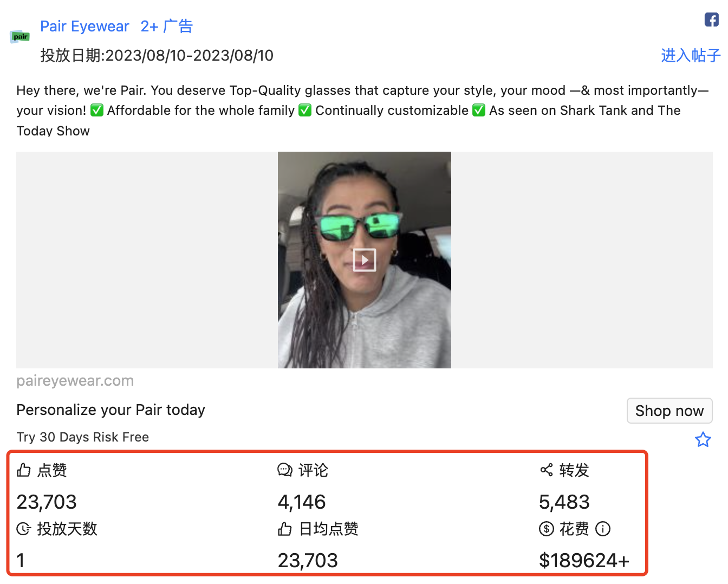The image size is (728, 584).
Task: Click the $189624+ spend value
Action: pos(584,560)
